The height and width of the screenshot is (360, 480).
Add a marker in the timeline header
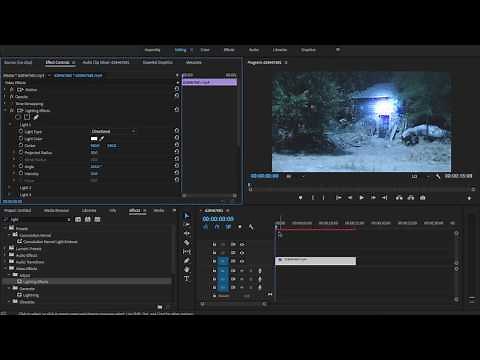(239, 227)
